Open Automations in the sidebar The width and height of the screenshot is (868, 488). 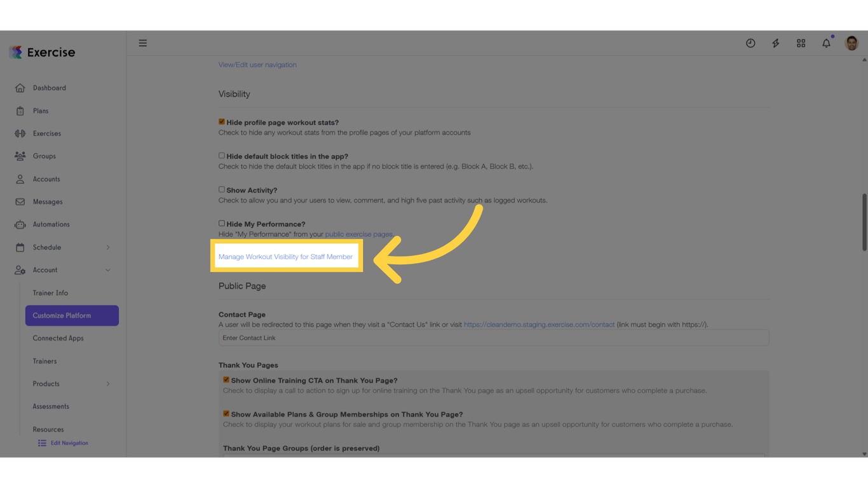[51, 224]
